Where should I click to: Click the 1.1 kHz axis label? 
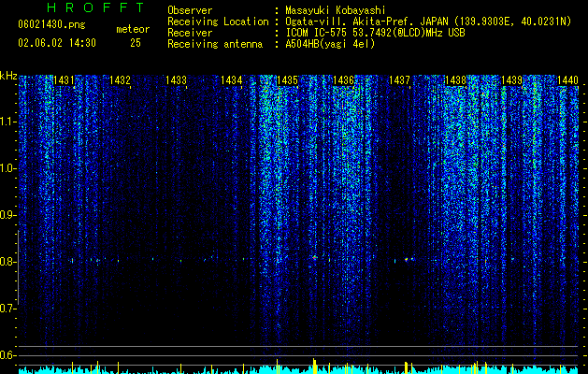[7, 122]
